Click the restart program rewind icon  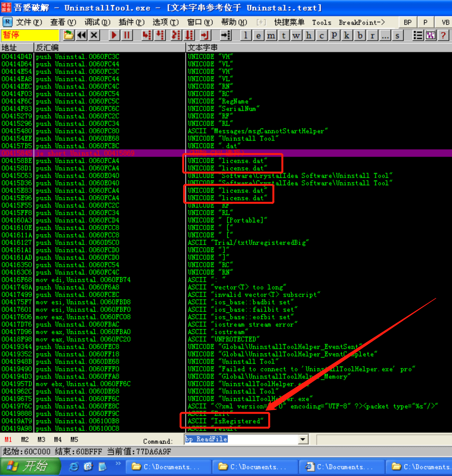point(82,35)
